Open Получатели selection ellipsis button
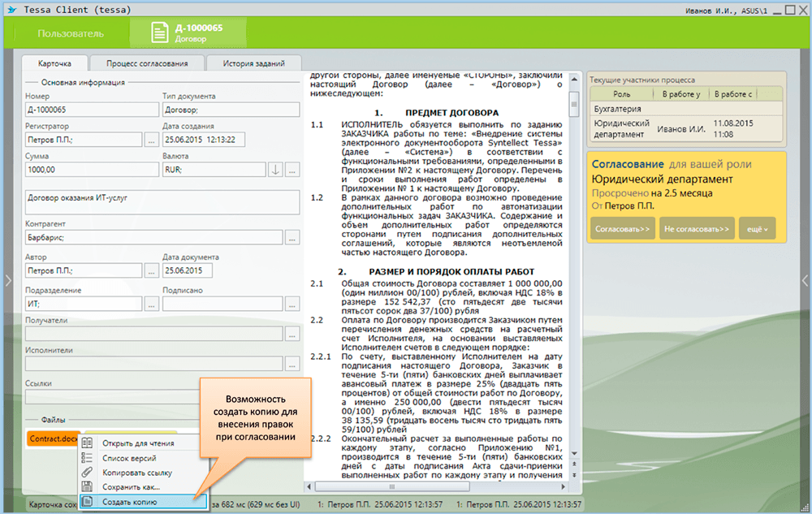Screen dimensions: 812x514 [x=292, y=334]
